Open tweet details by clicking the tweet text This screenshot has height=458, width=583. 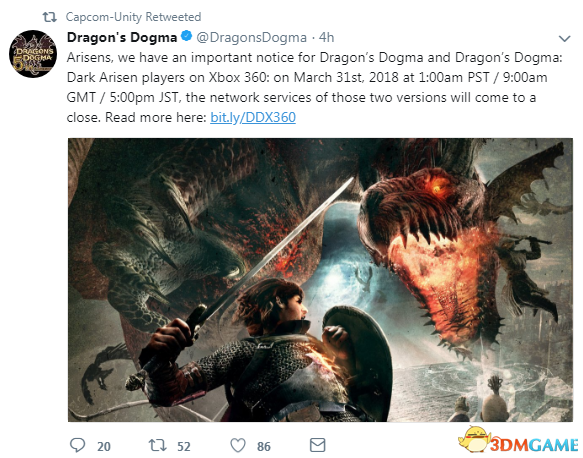click(315, 87)
